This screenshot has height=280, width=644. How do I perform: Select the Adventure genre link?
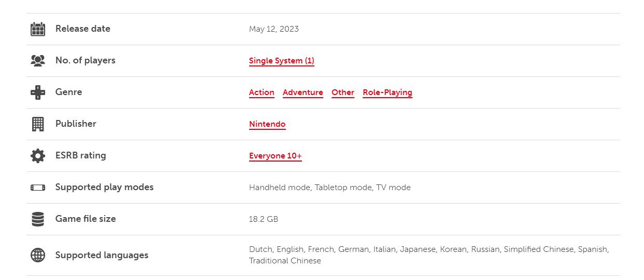coord(303,92)
